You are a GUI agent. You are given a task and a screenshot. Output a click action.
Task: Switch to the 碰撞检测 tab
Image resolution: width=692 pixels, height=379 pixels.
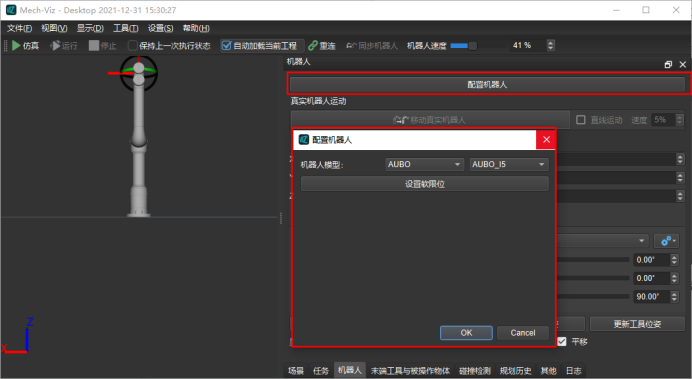coord(475,371)
